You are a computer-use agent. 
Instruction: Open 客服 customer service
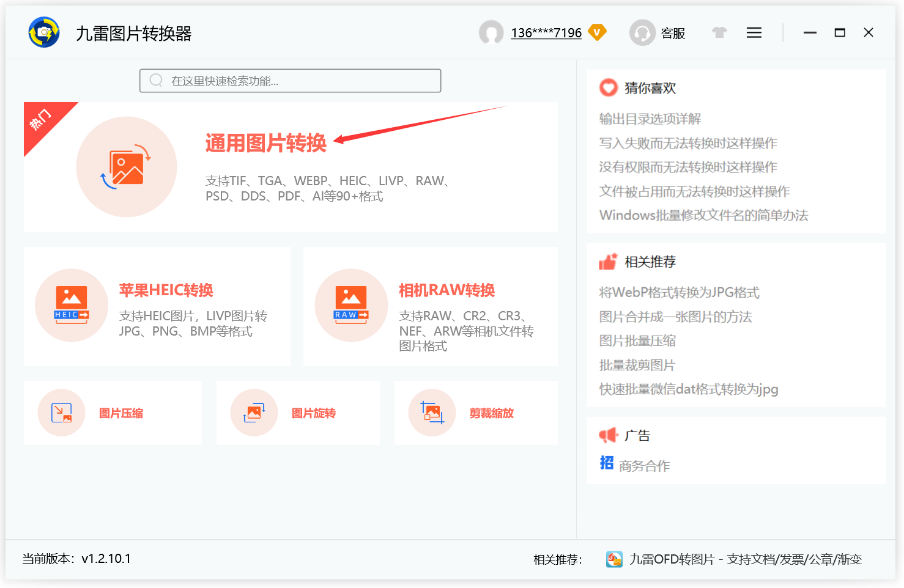pos(673,33)
